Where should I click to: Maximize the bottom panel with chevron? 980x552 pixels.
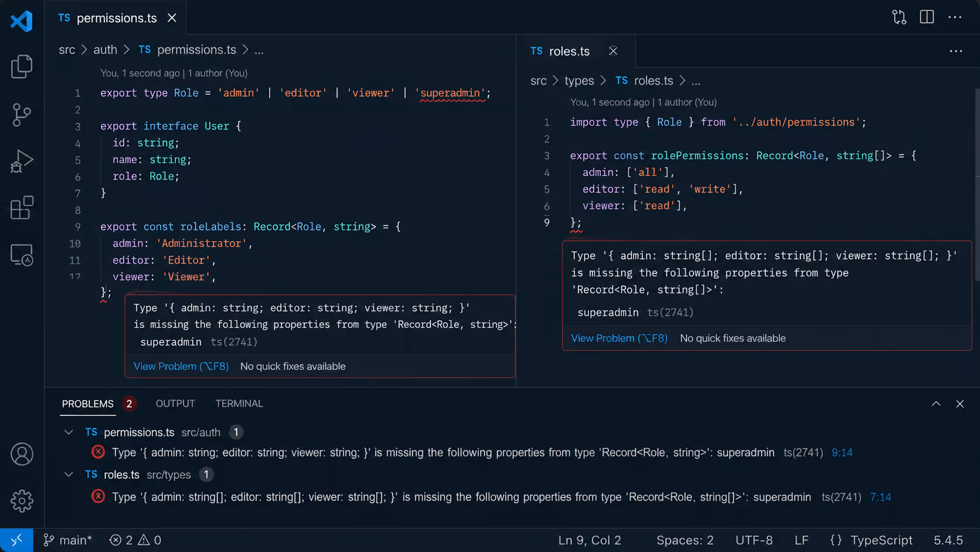[936, 404]
